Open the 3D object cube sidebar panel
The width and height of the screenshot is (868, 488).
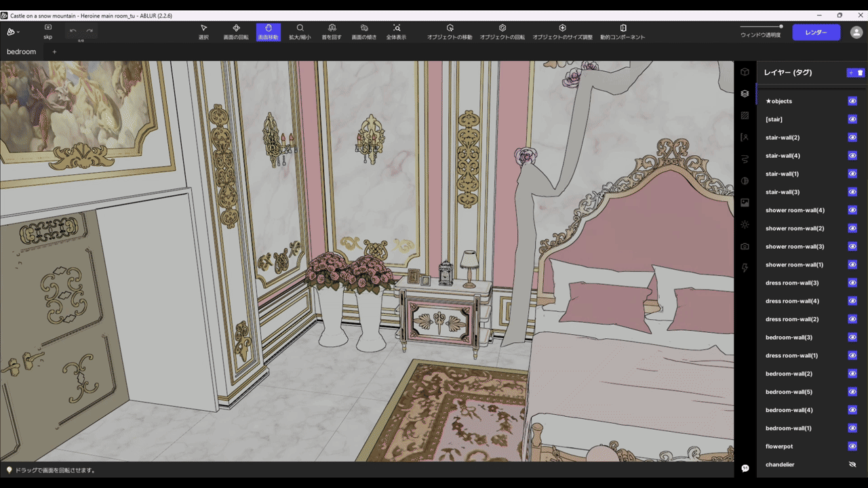745,72
